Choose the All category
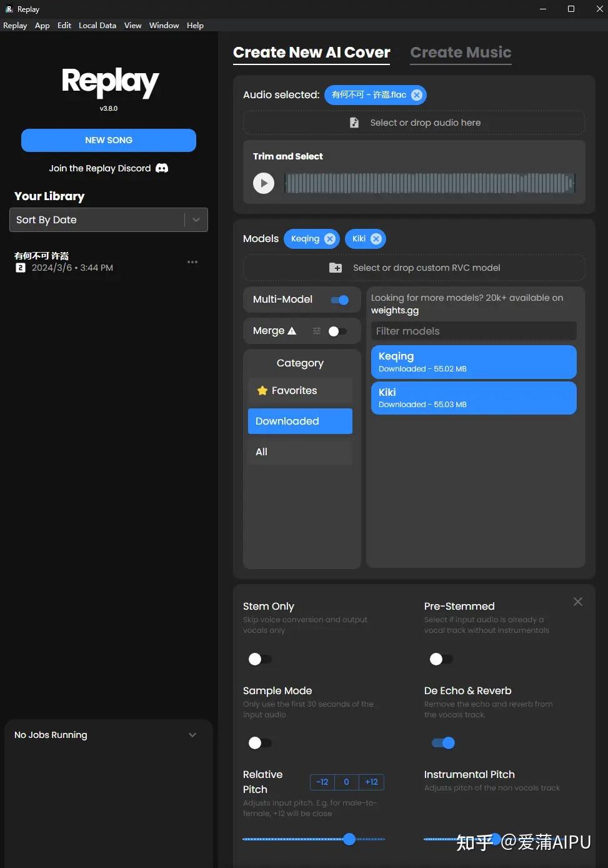Image resolution: width=608 pixels, height=868 pixels. 300,452
